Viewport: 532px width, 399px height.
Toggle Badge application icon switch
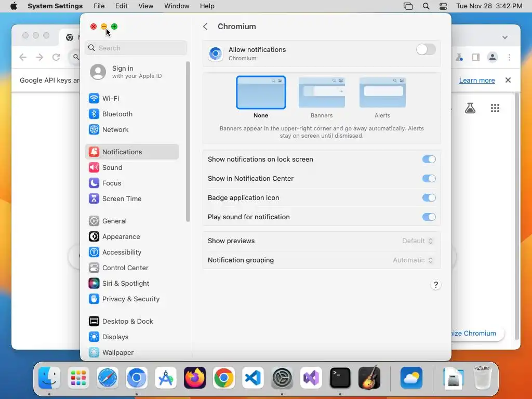[x=429, y=198]
